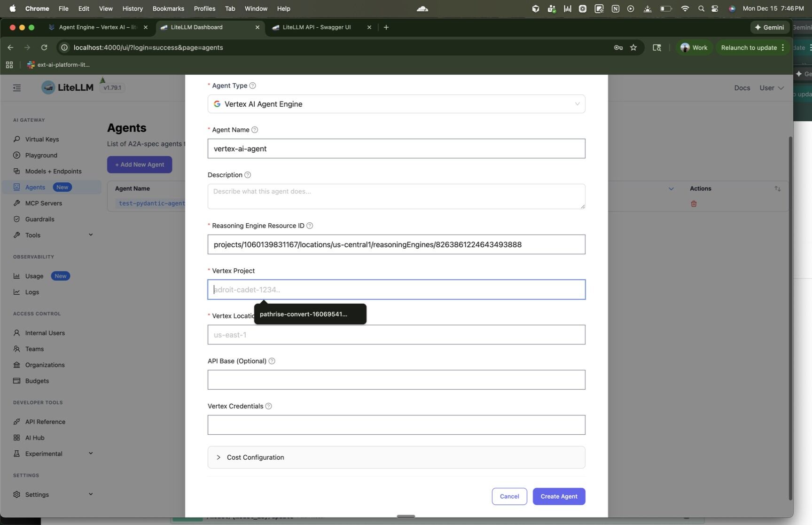This screenshot has height=525, width=812.
Task: Click the Vertex Credentials input field
Action: pyautogui.click(x=396, y=425)
